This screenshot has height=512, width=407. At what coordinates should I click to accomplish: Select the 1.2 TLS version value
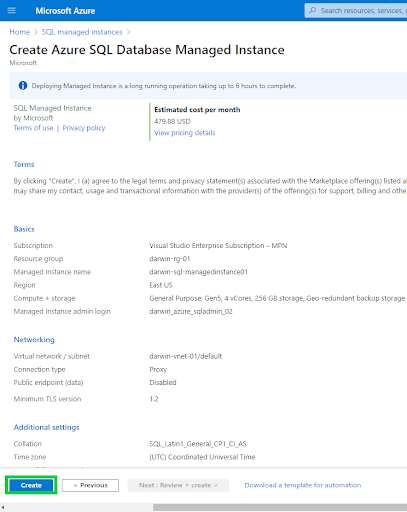click(154, 399)
